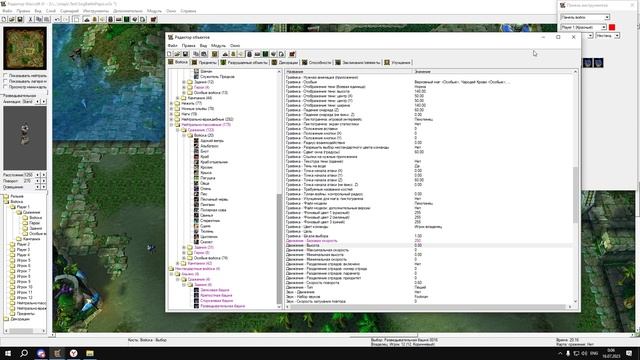Select 'Движение - Высота' property row

429,245
